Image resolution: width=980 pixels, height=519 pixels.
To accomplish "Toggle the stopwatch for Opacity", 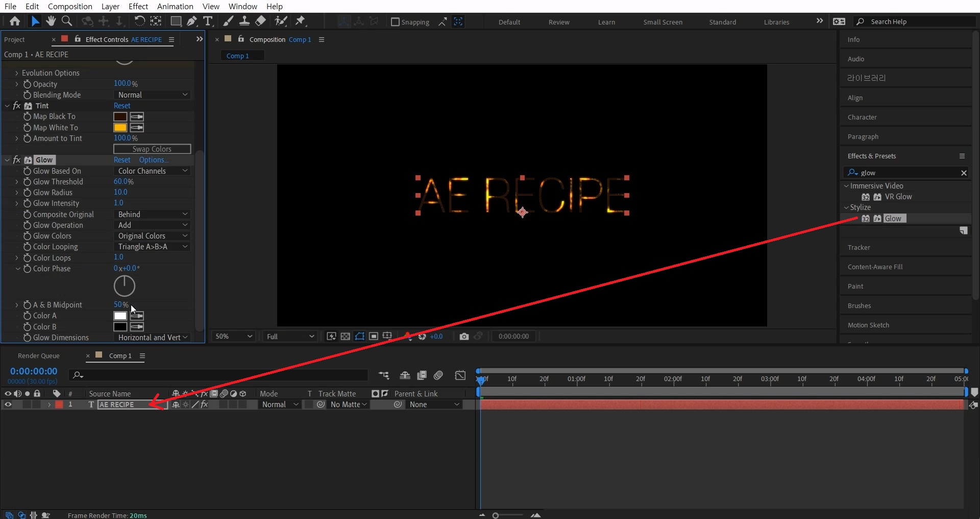I will (x=27, y=84).
